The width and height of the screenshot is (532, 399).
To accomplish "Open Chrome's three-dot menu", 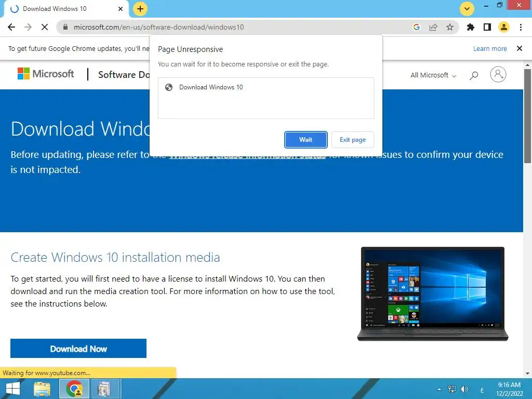I will [x=521, y=27].
